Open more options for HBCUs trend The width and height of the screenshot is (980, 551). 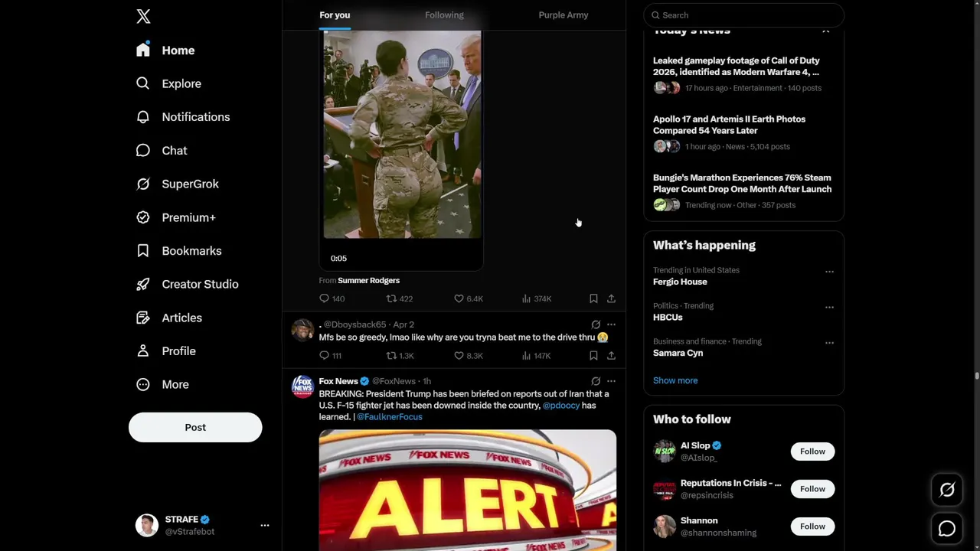coord(829,307)
